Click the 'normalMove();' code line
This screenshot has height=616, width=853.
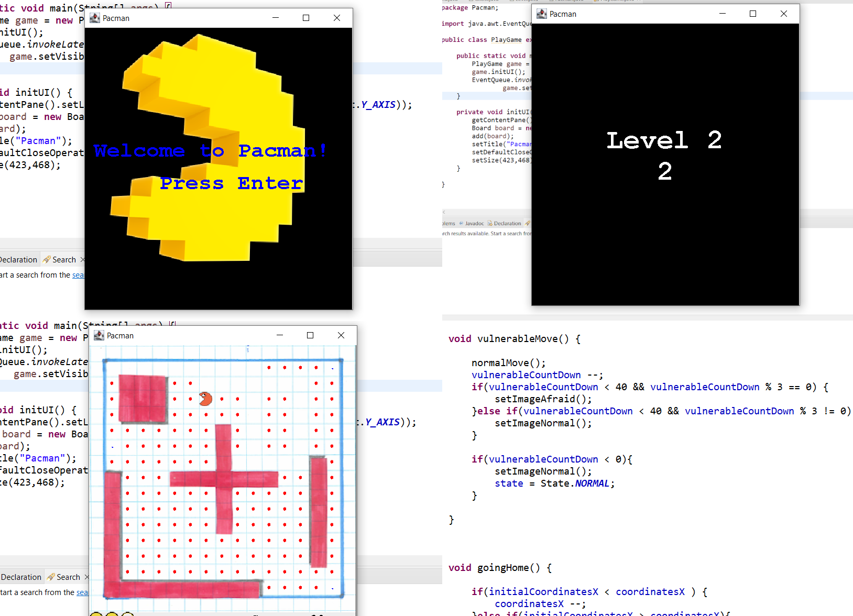pyautogui.click(x=508, y=363)
